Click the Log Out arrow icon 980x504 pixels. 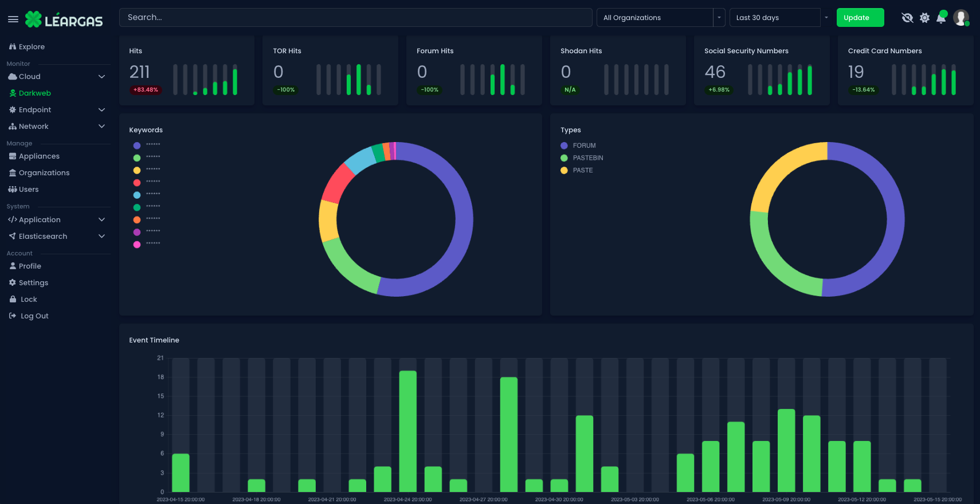tap(13, 316)
